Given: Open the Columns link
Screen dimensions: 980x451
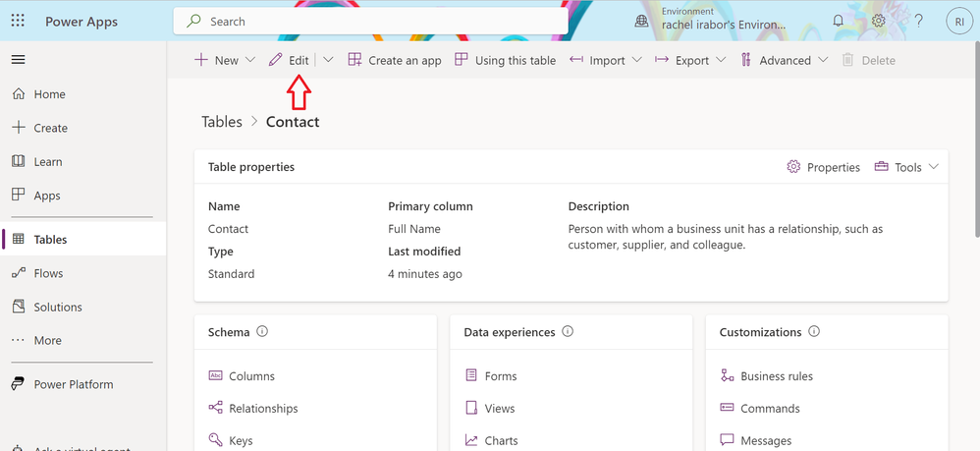Looking at the screenshot, I should tap(251, 376).
